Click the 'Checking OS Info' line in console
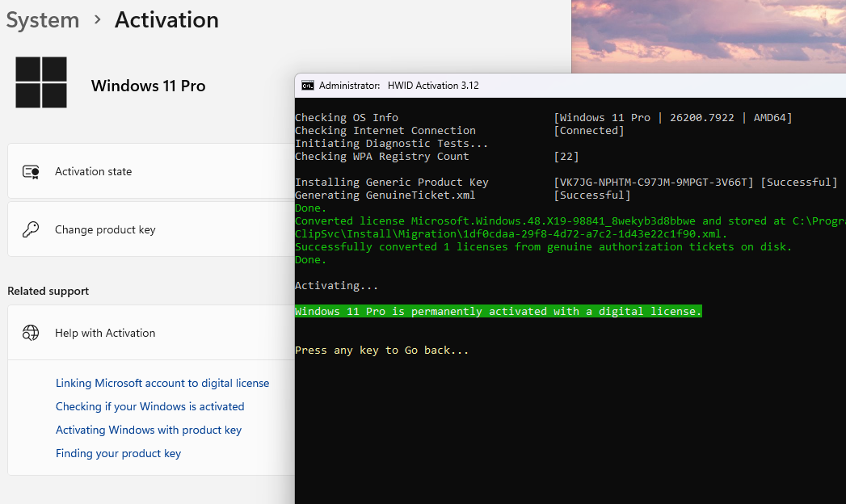The width and height of the screenshot is (846, 504). tap(347, 117)
